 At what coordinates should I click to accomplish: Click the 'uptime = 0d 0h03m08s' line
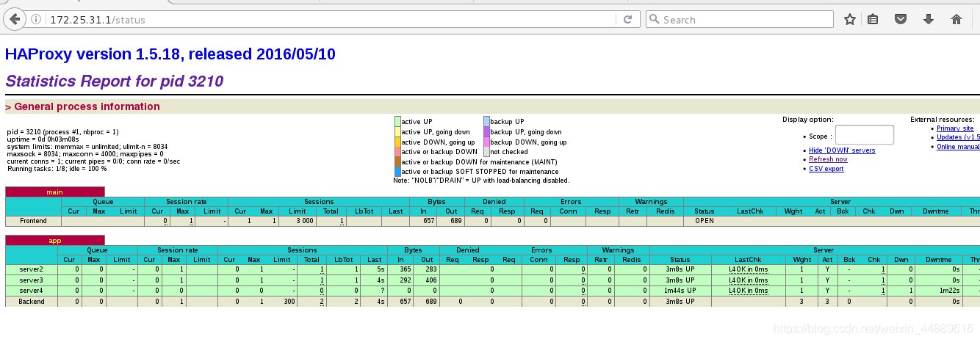pyautogui.click(x=43, y=139)
